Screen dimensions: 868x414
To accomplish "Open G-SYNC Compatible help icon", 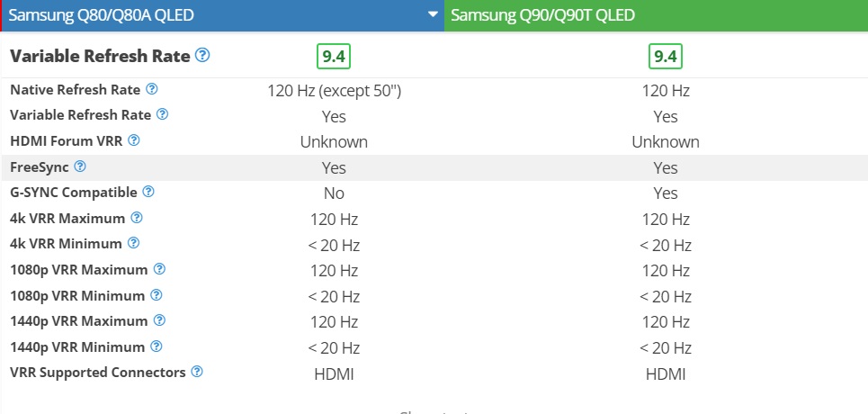I will (x=148, y=192).
